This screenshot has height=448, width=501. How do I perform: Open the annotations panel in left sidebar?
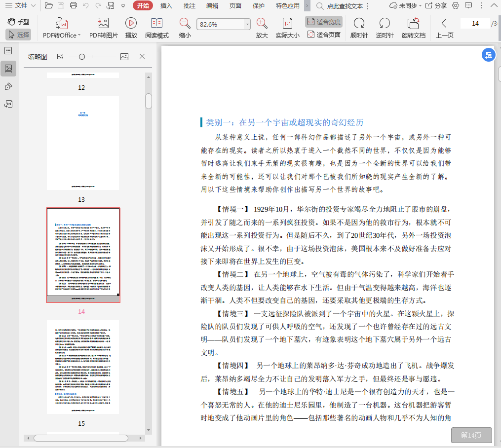click(8, 87)
